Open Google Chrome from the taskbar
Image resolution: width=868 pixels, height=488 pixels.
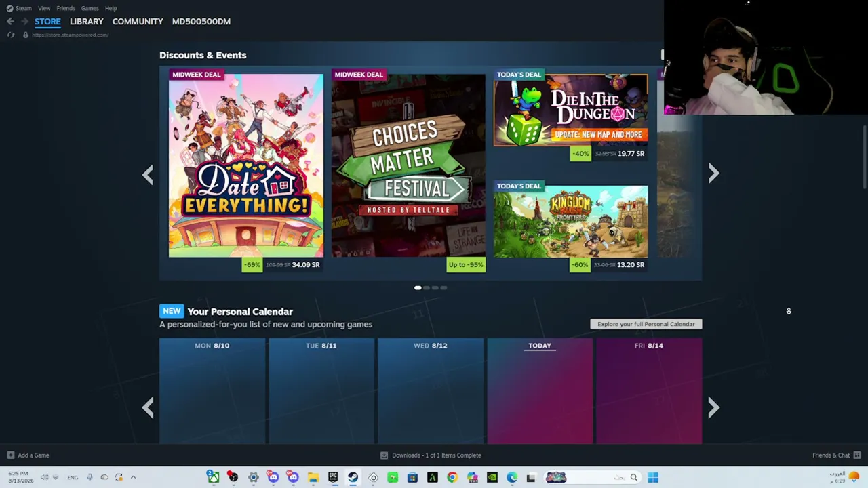click(x=452, y=477)
